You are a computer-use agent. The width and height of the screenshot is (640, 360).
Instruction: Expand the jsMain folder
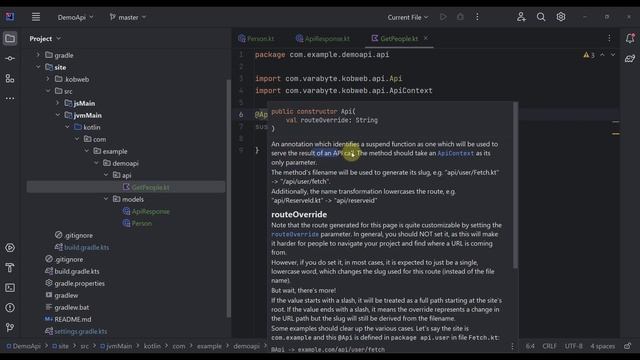click(58, 103)
